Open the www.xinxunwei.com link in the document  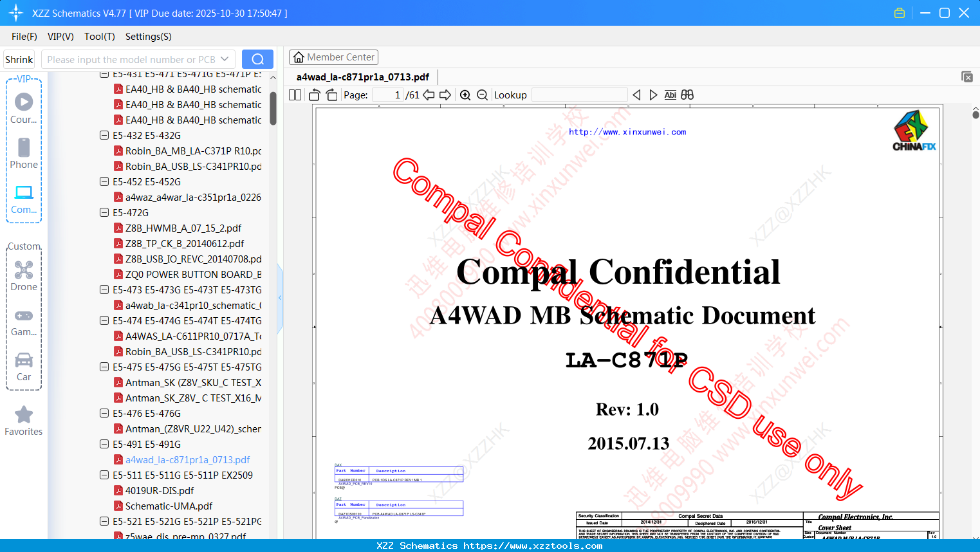coord(627,132)
